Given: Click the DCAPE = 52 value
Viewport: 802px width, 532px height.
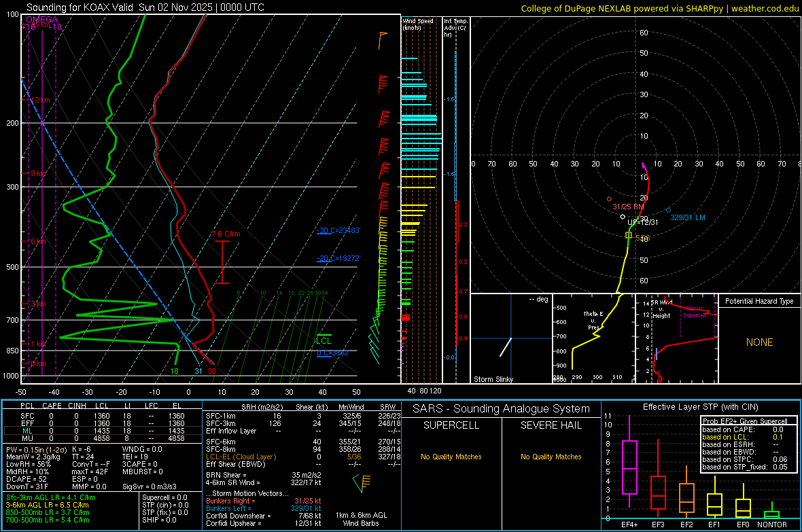Looking at the screenshot, I should pyautogui.click(x=27, y=479).
